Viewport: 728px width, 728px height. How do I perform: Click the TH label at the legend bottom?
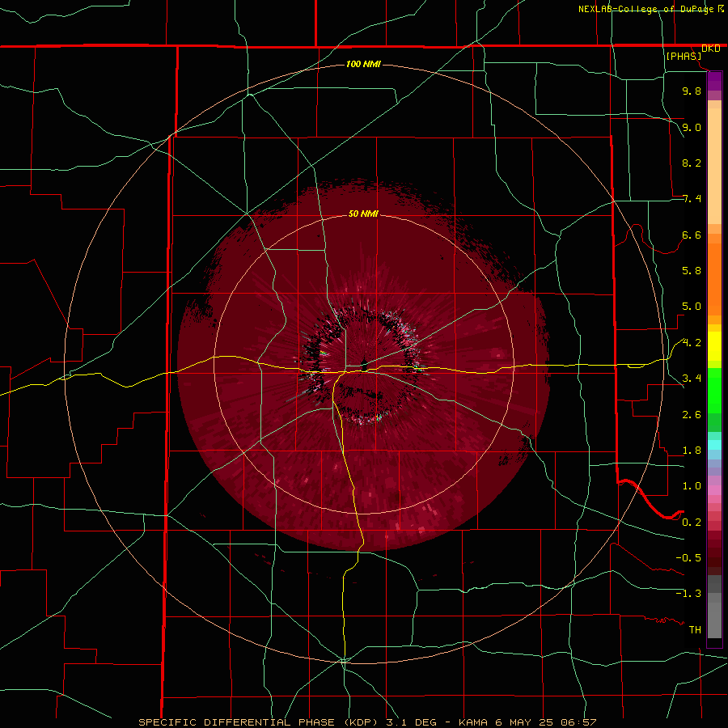(695, 630)
